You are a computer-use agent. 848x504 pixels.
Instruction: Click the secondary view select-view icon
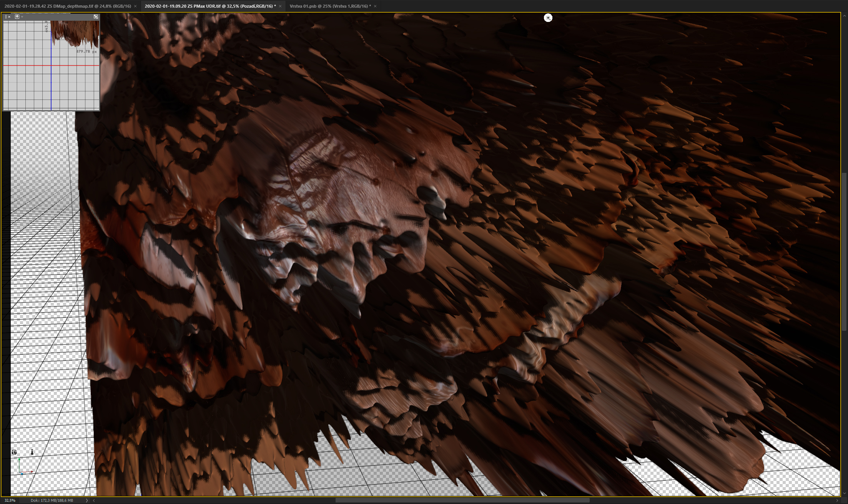pos(17,17)
